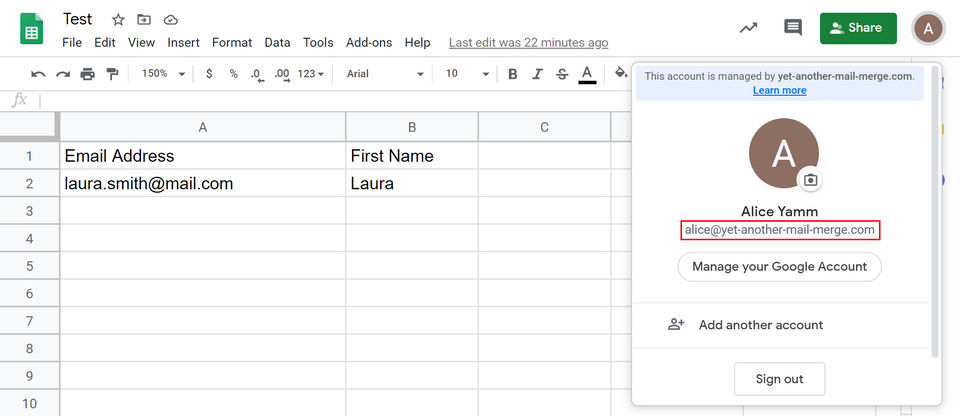This screenshot has height=416, width=960.
Task: Select cell A2 with laura.smith@mail.com
Action: [202, 184]
